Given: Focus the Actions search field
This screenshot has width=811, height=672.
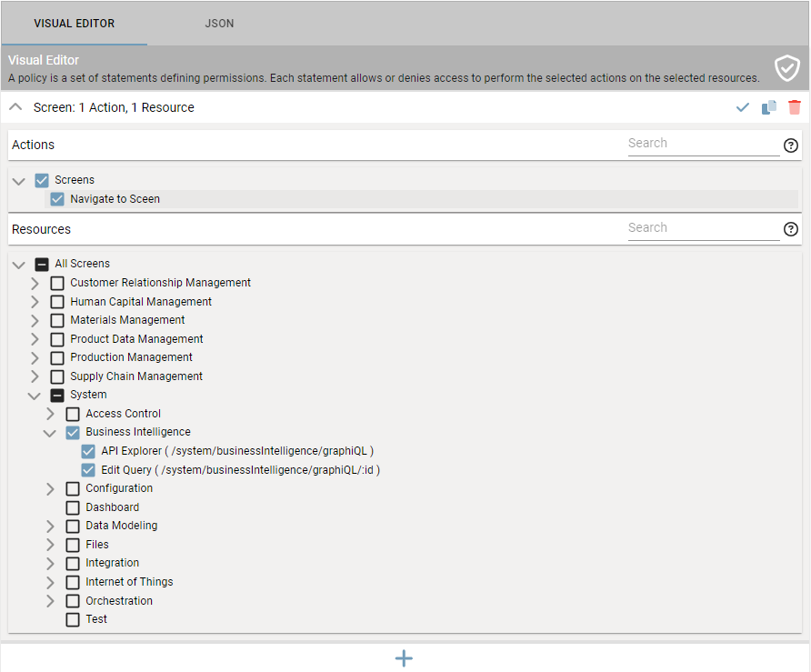Looking at the screenshot, I should [704, 144].
